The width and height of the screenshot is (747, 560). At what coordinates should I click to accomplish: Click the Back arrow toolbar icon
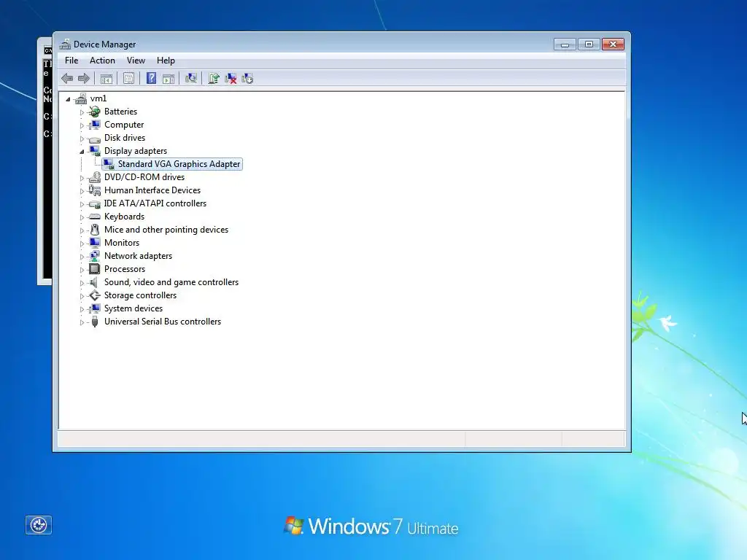click(x=67, y=79)
